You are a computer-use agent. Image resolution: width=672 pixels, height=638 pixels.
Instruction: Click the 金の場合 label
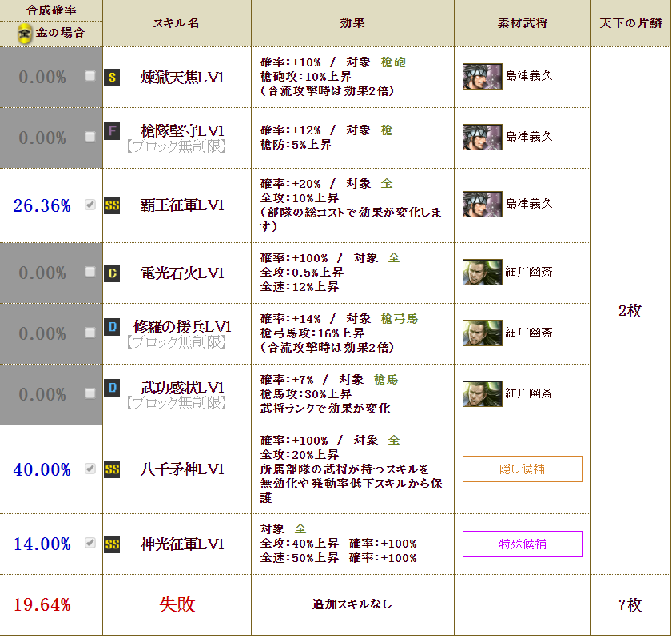pos(61,33)
